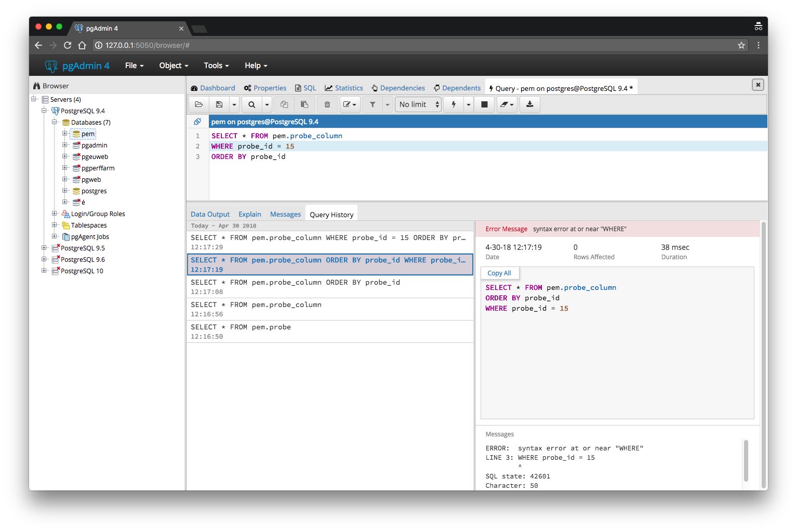
Task: Click the Download as CSV icon
Action: pos(530,104)
